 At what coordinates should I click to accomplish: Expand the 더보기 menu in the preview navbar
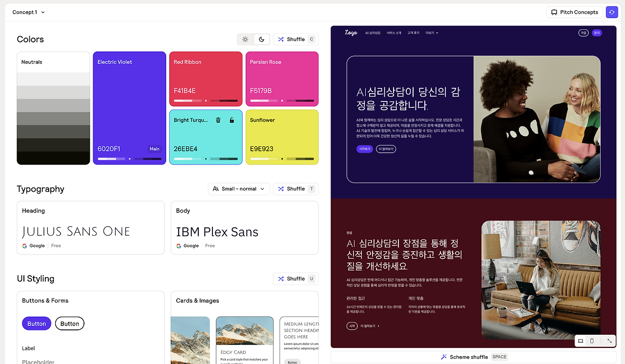click(x=431, y=33)
